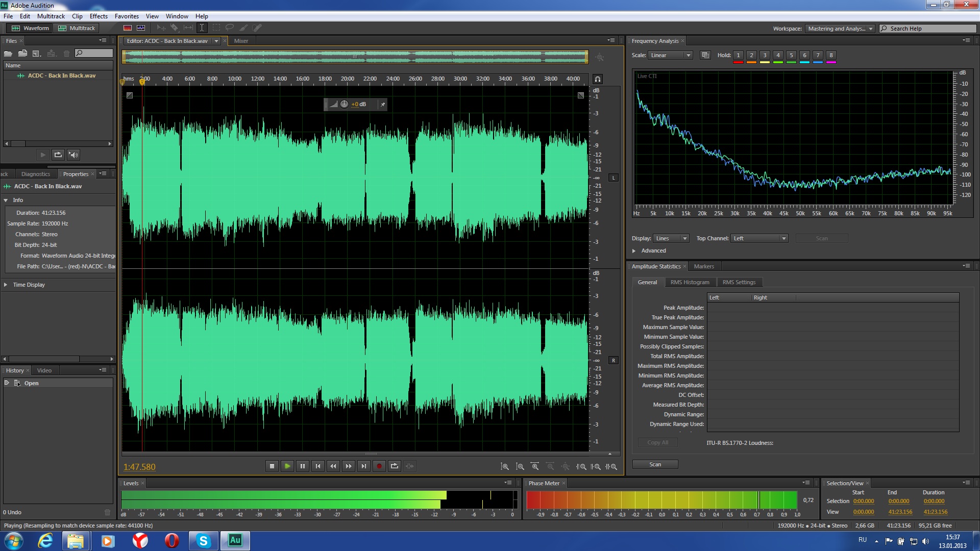Image resolution: width=980 pixels, height=551 pixels.
Task: Zoom in at in point
Action: pos(581,466)
